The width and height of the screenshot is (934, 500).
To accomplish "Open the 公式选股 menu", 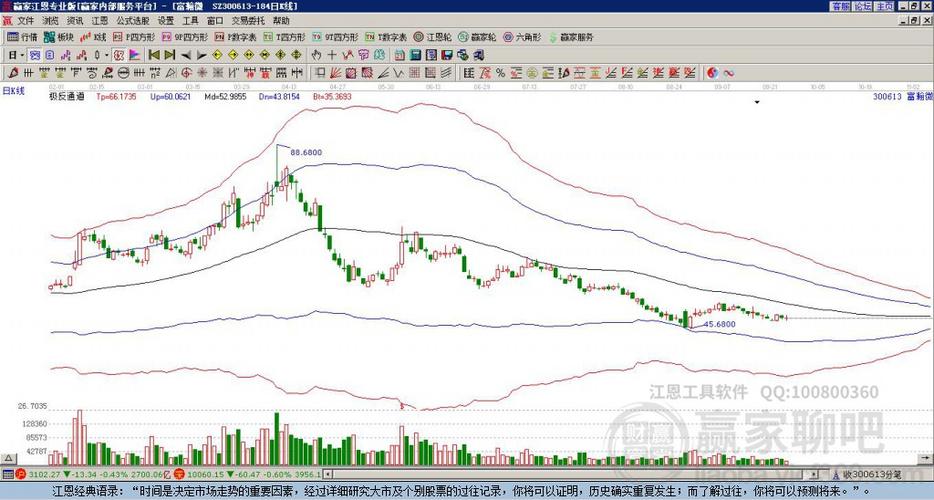I will (x=133, y=21).
